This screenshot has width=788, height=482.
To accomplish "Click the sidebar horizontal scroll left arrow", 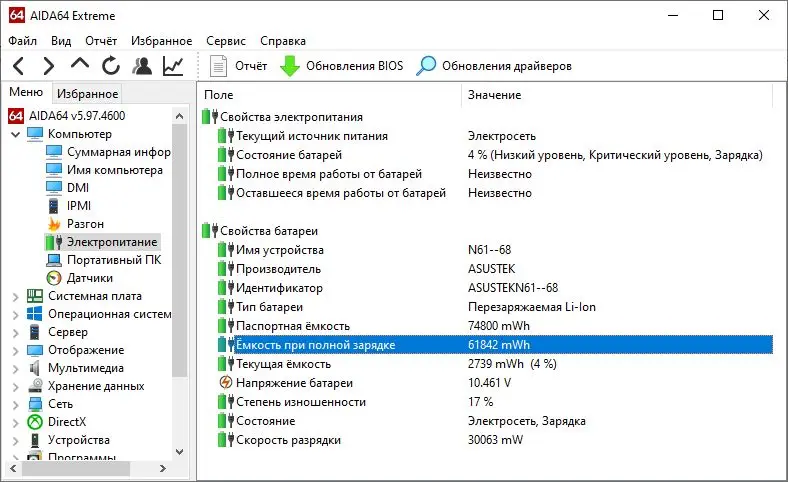I will point(14,468).
